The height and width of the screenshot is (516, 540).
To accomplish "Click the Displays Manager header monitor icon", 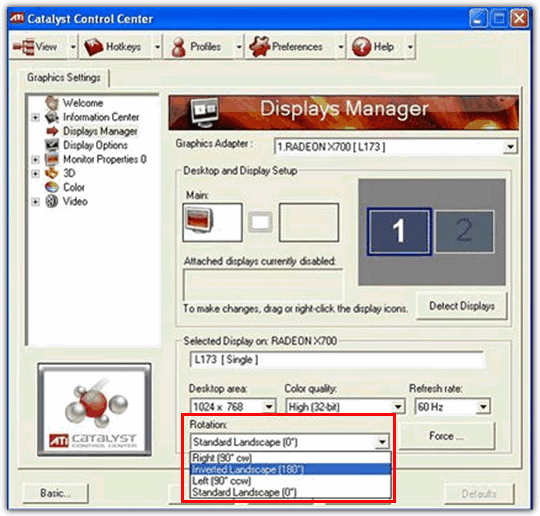I will [205, 112].
